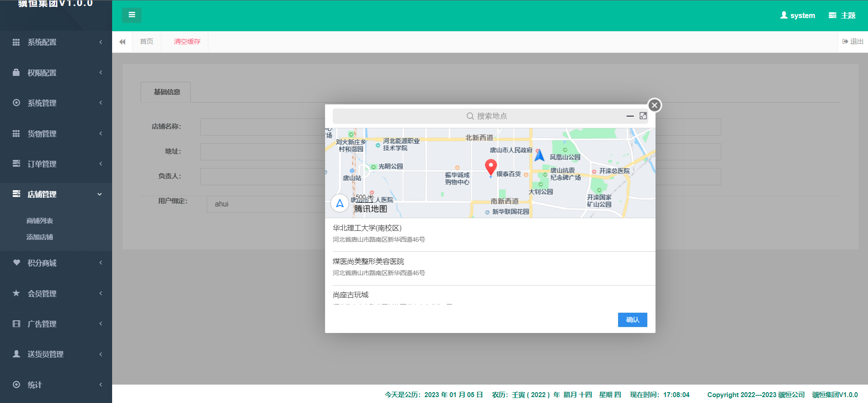Click 会员管理 chevron arrow
Screen dimensions: 868x403
[100, 293]
